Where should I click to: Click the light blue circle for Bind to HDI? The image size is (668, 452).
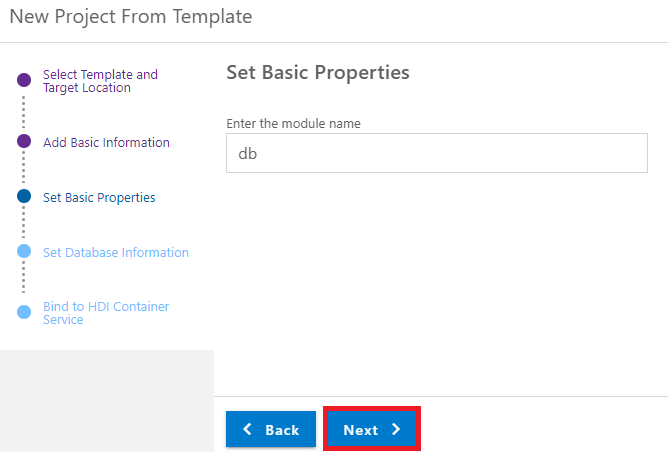24,312
